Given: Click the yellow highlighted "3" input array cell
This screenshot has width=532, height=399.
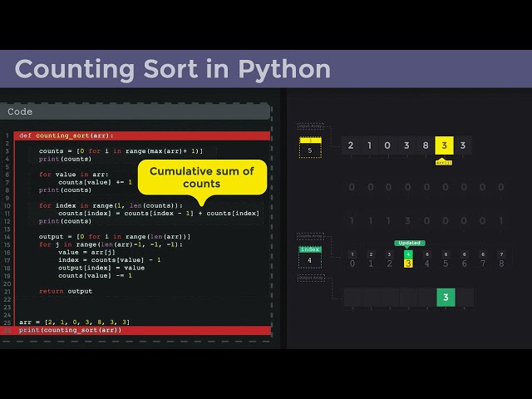Looking at the screenshot, I should [444, 145].
